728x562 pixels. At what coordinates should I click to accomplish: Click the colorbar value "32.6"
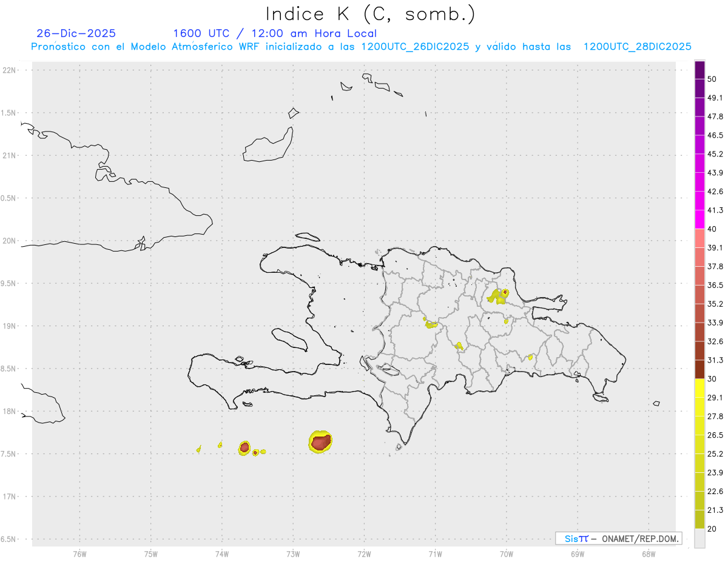[715, 341]
